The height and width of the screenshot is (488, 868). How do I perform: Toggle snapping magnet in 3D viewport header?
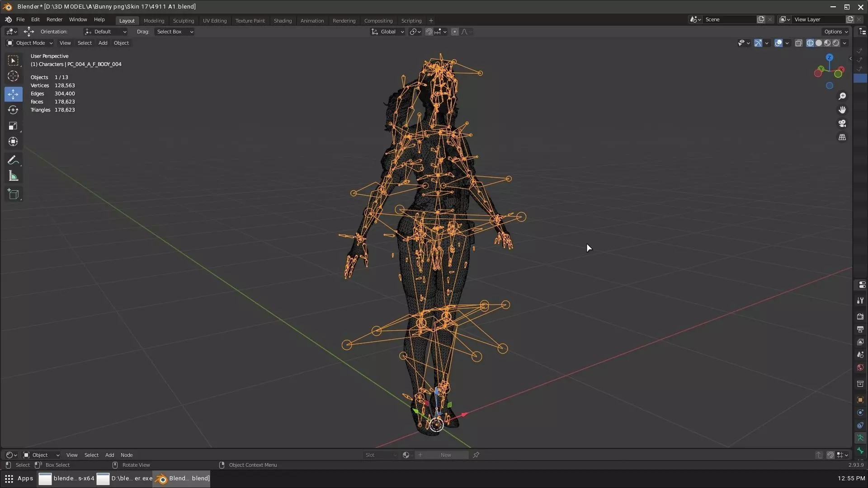[429, 32]
